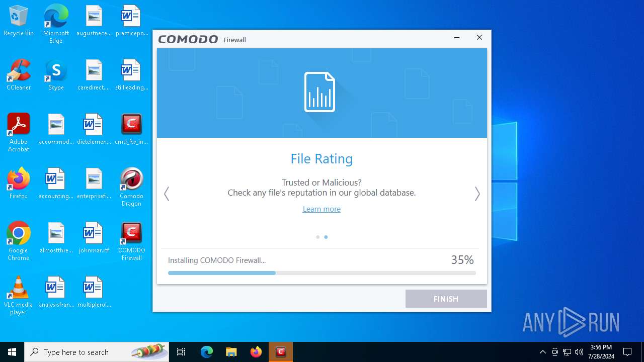Open the volume control in tray
The width and height of the screenshot is (644, 362).
(x=579, y=352)
